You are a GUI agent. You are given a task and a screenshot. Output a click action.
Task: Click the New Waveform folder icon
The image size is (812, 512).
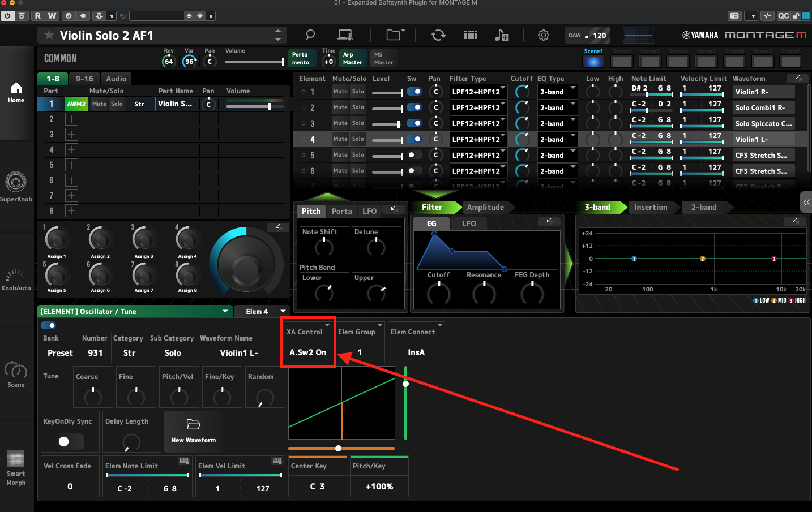193,425
